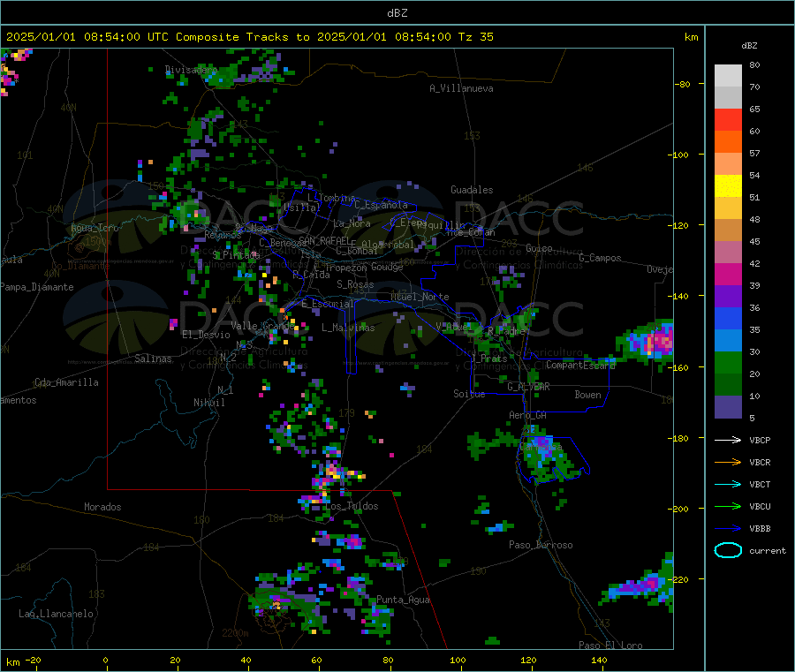795x672 pixels.
Task: Click the Valle_Grande map label
Action: (263, 325)
